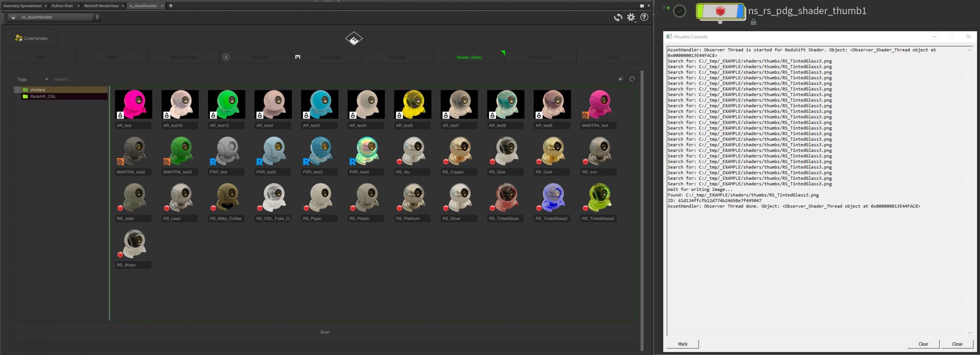Select the shaders folder in tree
980x355 pixels.
(x=38, y=90)
